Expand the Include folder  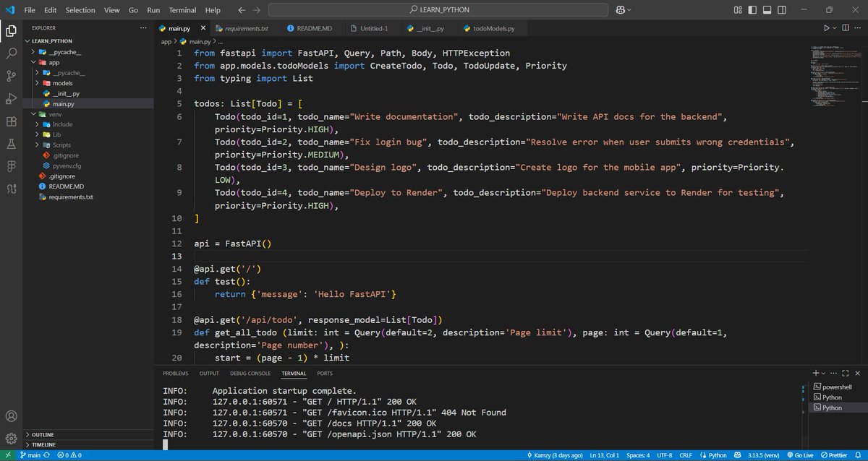tap(88, 124)
